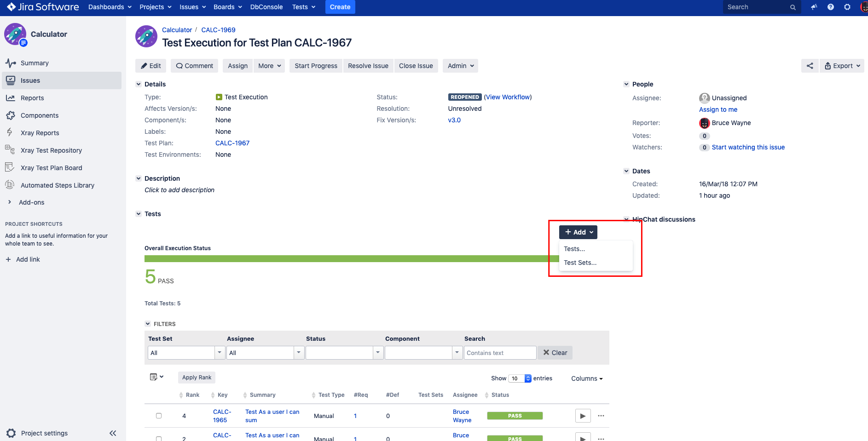The width and height of the screenshot is (868, 441).
Task: Expand the Add-ons sidebar group
Action: coord(10,202)
